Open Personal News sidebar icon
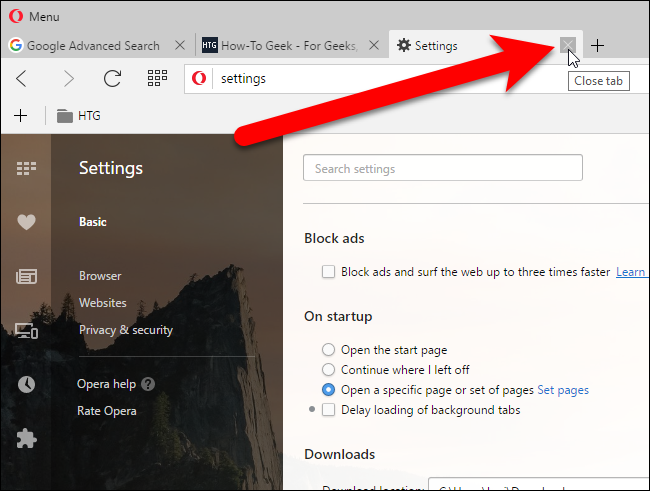The width and height of the screenshot is (650, 491). tap(26, 277)
